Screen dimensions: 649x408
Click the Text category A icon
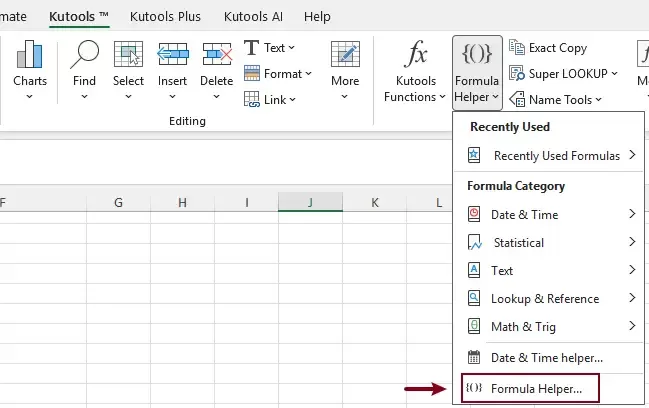click(474, 270)
